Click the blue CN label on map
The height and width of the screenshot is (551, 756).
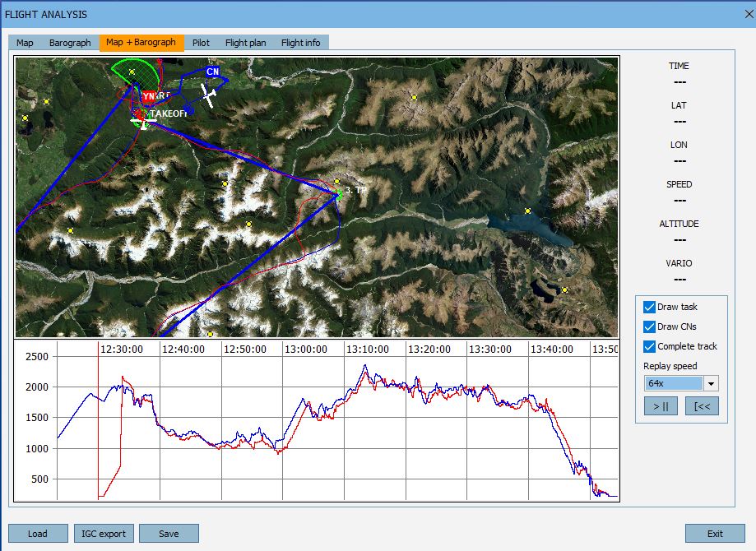pyautogui.click(x=212, y=72)
